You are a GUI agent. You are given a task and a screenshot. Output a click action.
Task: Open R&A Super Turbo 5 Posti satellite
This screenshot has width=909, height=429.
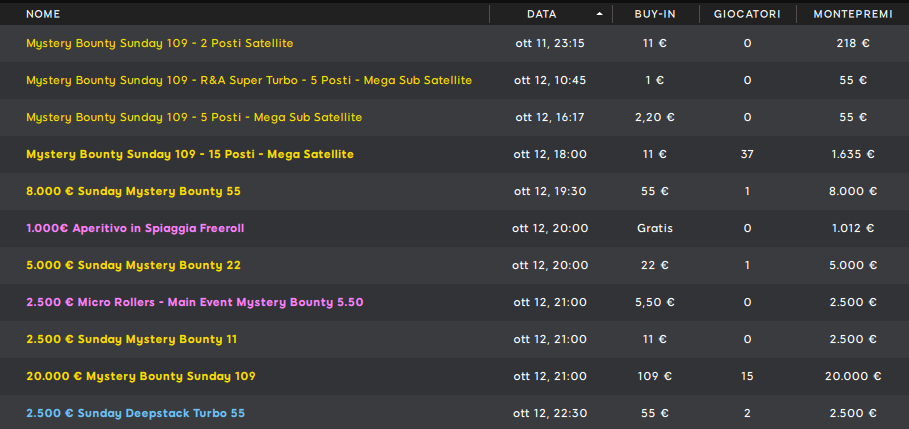pos(249,80)
